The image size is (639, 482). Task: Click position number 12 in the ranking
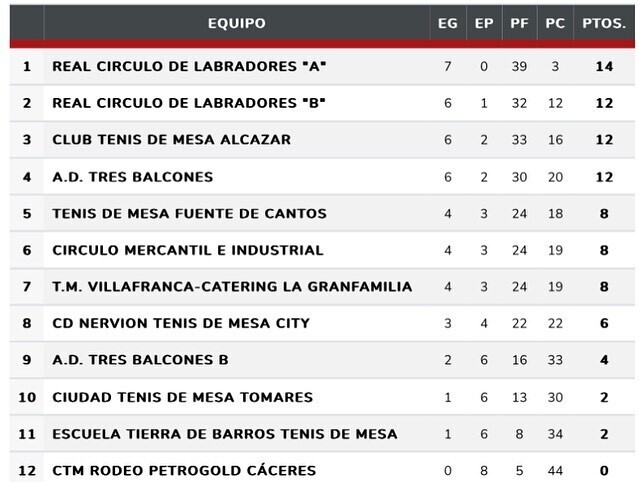(27, 470)
